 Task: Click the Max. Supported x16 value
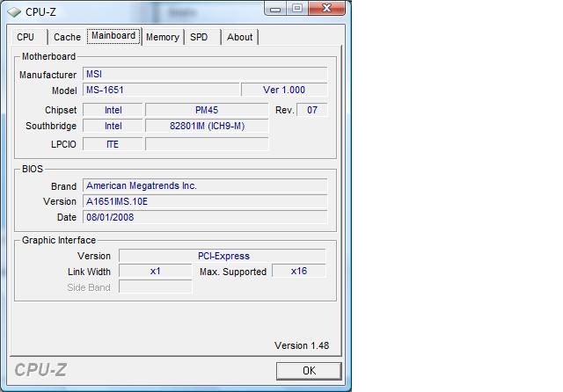[x=299, y=271]
